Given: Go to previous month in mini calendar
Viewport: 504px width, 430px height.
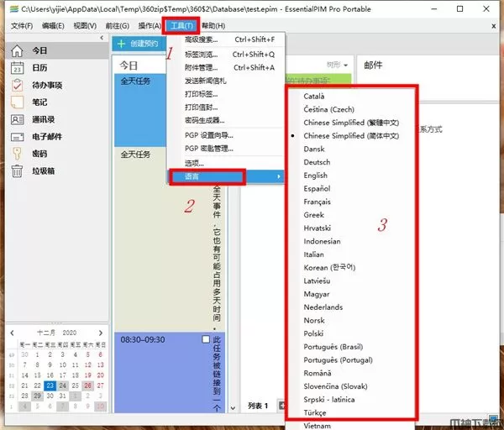Looking at the screenshot, I should point(12,333).
